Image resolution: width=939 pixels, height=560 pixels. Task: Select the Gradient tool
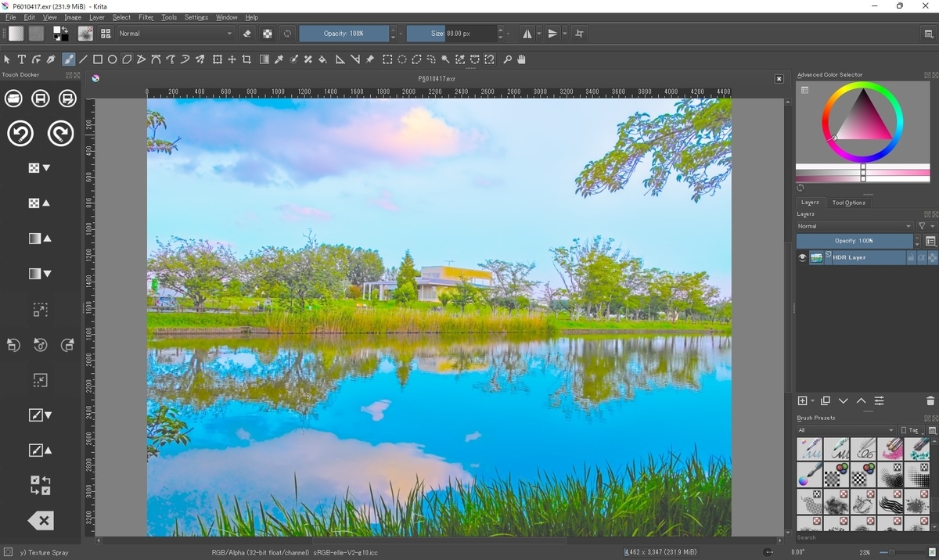coord(264,59)
